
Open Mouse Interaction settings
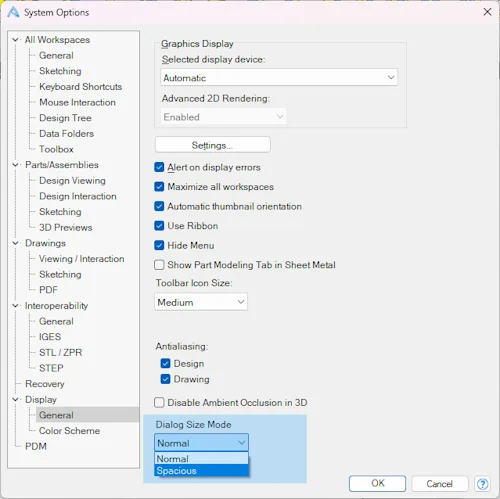point(78,102)
